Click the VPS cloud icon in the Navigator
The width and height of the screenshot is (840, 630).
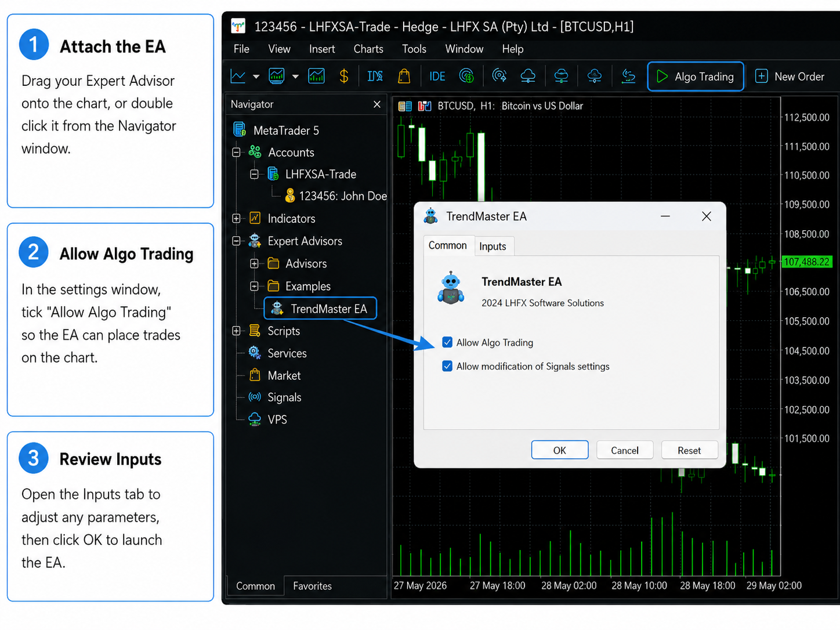coord(255,419)
